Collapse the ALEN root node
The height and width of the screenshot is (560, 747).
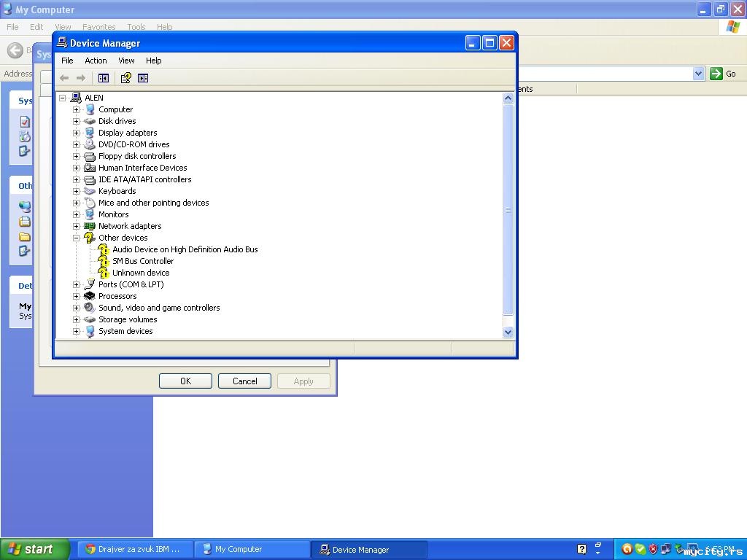[x=63, y=98]
